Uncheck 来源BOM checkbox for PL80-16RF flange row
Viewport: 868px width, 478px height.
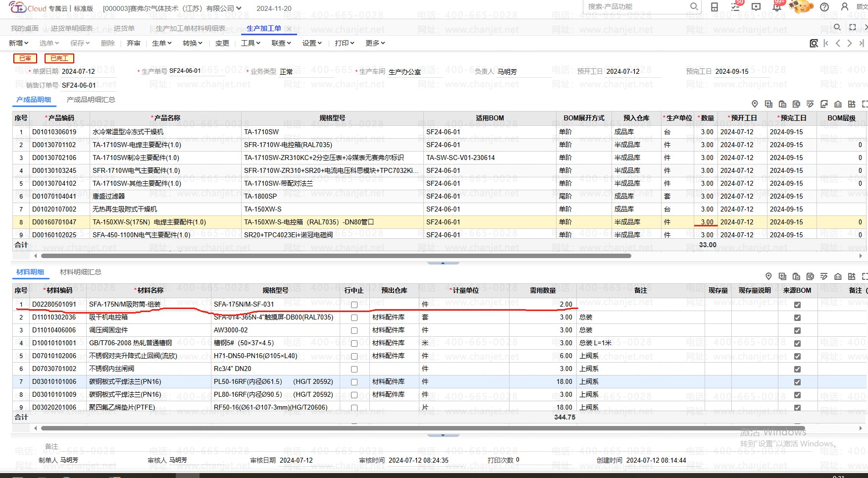click(797, 395)
